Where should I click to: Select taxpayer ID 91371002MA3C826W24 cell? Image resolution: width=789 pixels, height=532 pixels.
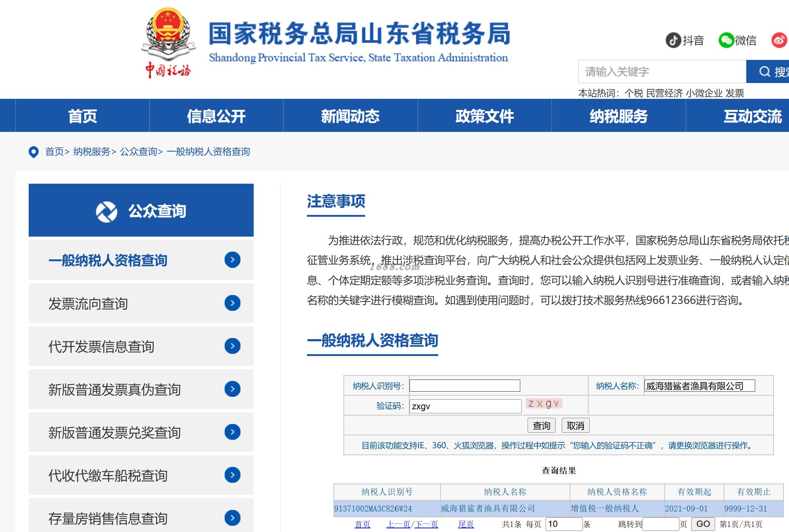387,508
